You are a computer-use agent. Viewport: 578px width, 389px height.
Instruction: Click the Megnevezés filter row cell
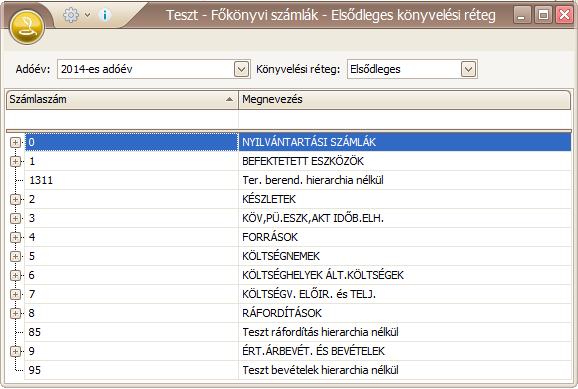click(405, 119)
